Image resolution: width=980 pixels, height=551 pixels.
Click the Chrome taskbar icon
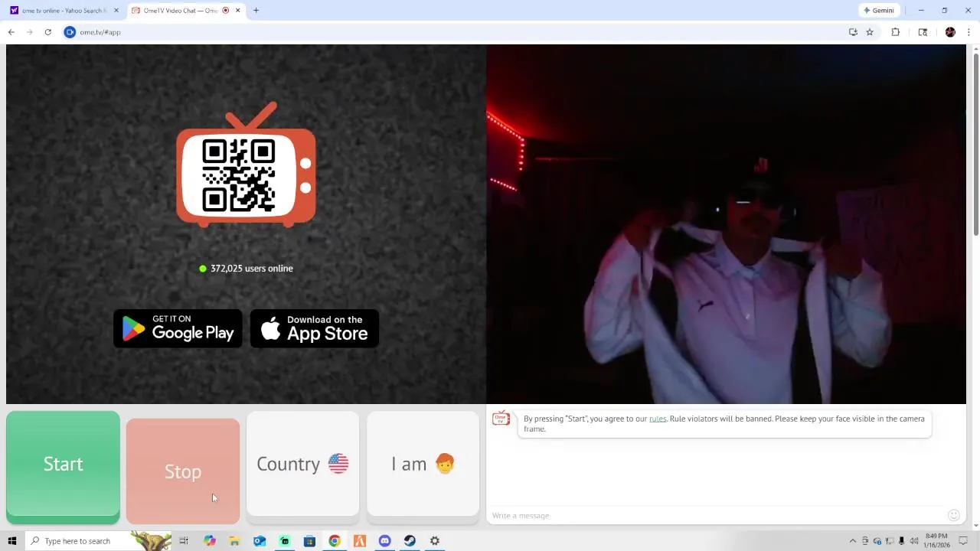click(335, 541)
